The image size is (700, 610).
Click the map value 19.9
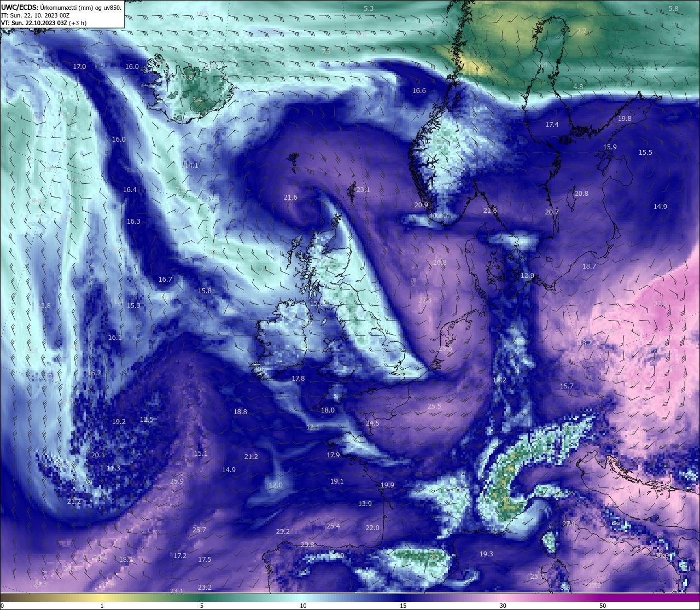(387, 485)
